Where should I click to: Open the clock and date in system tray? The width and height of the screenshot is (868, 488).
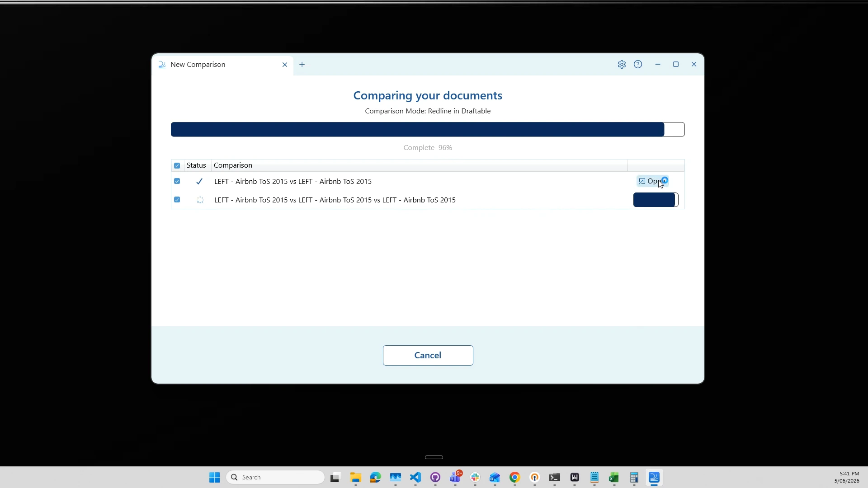pos(847,477)
